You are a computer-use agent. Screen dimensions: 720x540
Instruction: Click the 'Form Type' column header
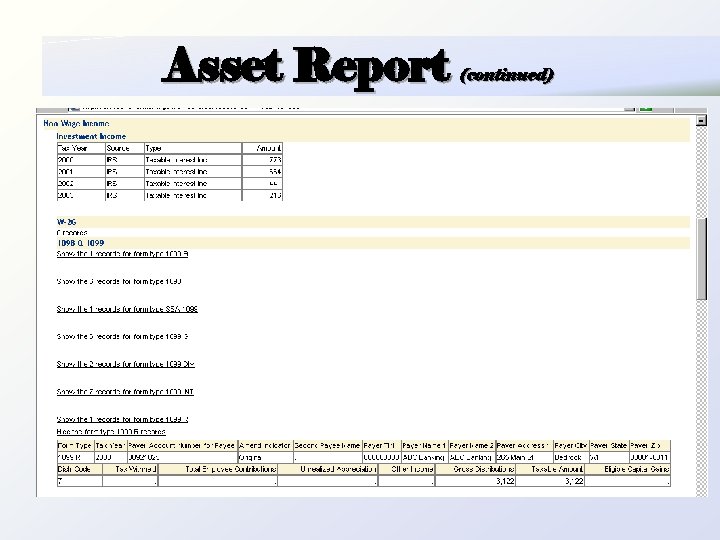click(x=75, y=445)
